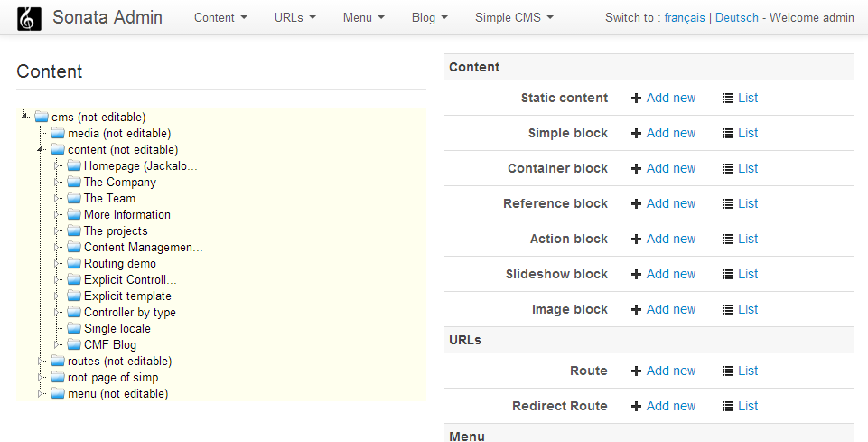Click the list icon in Route row
The image size is (868, 442).
pos(728,371)
